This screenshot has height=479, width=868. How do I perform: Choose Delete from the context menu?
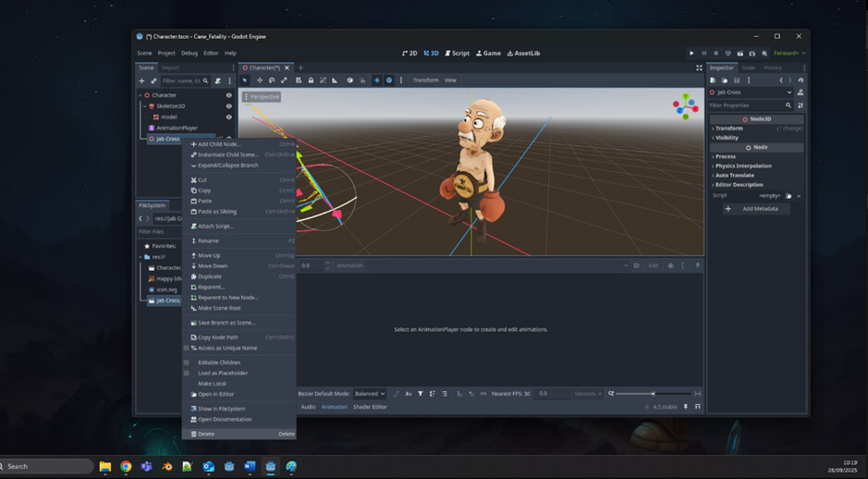click(206, 434)
